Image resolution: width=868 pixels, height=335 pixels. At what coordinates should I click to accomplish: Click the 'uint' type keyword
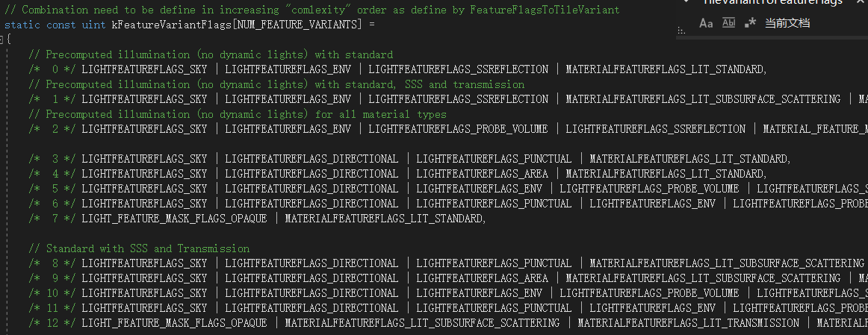[93, 25]
